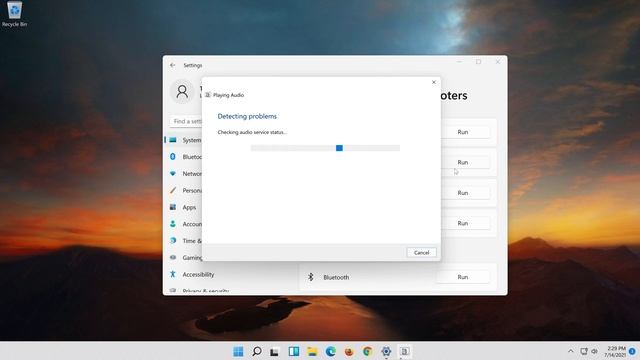Click the Find a setting search box
The image size is (640, 360).
(186, 121)
